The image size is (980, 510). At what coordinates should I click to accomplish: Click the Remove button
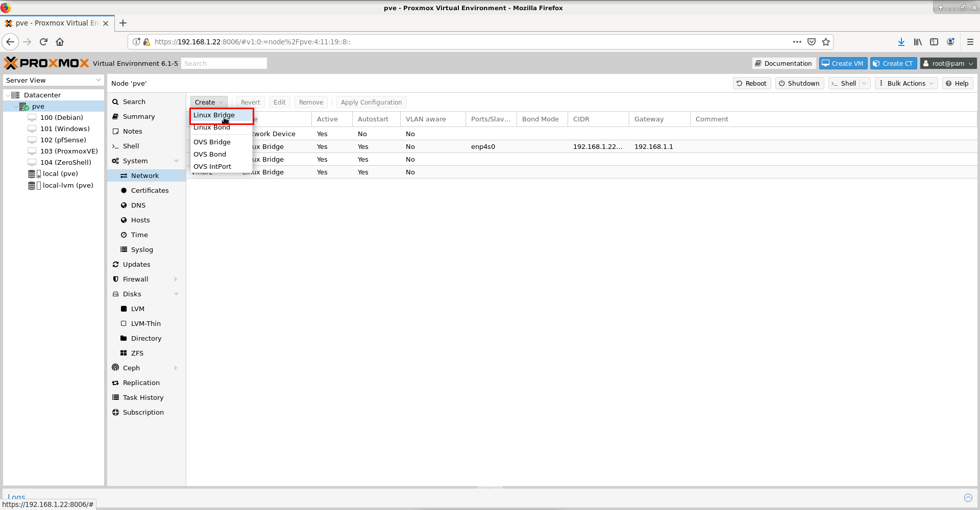(x=311, y=103)
